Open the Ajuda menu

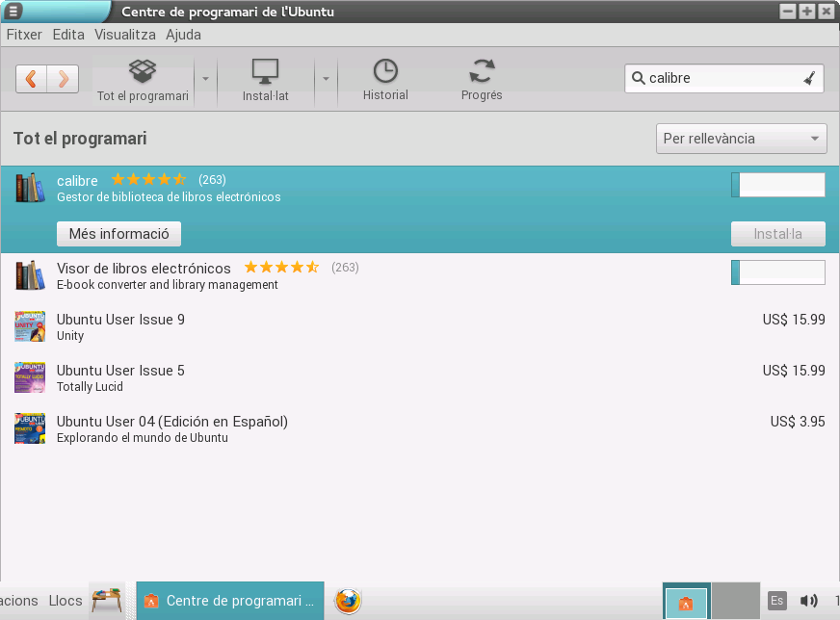pos(183,35)
